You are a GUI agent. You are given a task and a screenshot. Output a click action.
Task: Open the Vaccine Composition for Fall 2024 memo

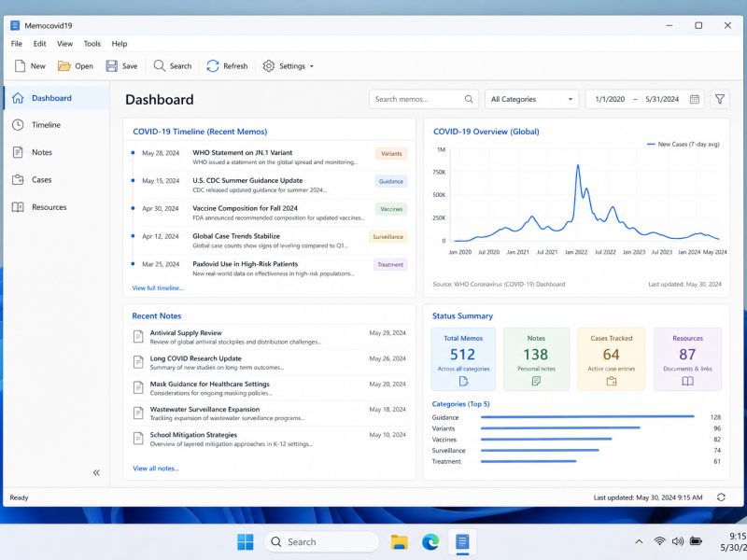coord(245,208)
